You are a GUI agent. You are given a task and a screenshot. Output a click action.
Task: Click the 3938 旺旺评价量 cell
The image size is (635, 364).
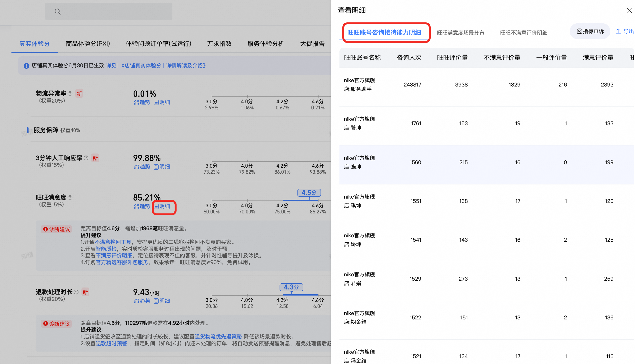pos(461,85)
